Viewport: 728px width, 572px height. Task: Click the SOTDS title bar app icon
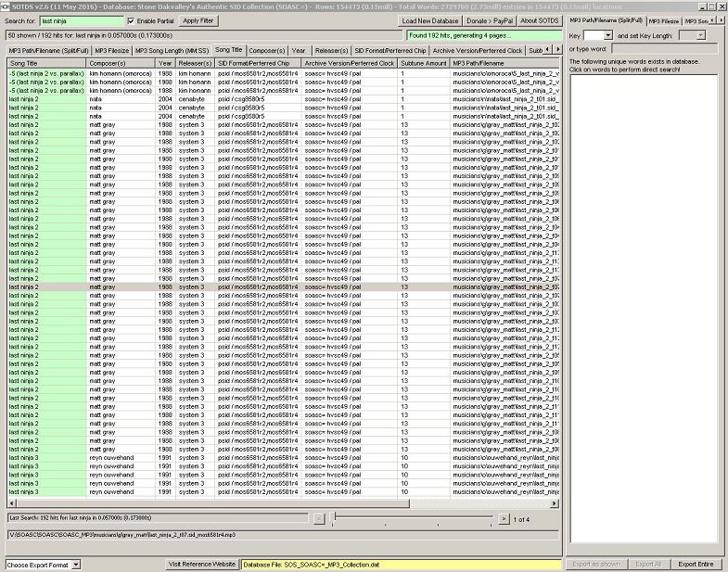[x=6, y=5]
